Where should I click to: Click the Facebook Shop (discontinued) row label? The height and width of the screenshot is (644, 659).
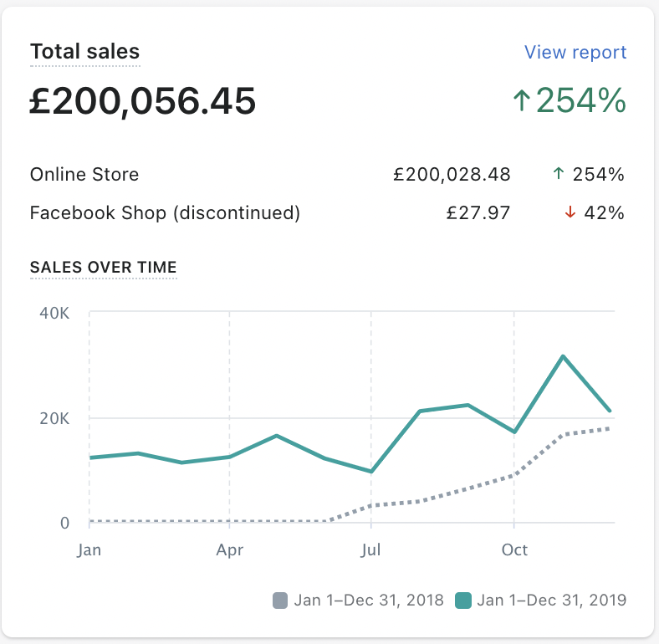[165, 212]
